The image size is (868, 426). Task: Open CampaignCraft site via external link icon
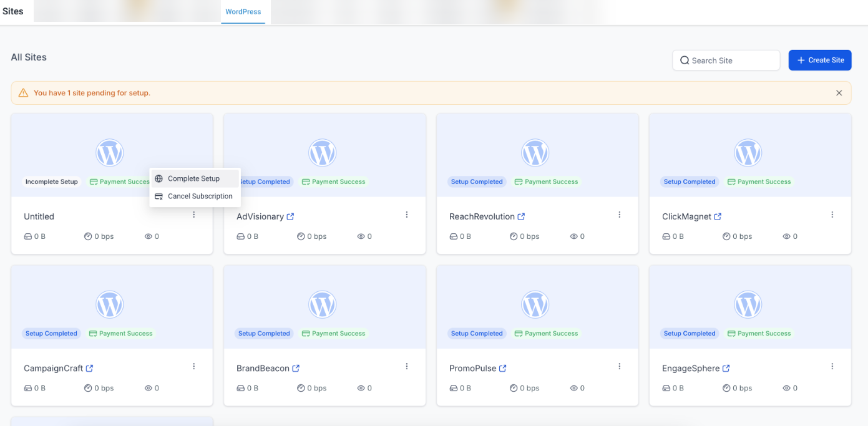point(89,368)
